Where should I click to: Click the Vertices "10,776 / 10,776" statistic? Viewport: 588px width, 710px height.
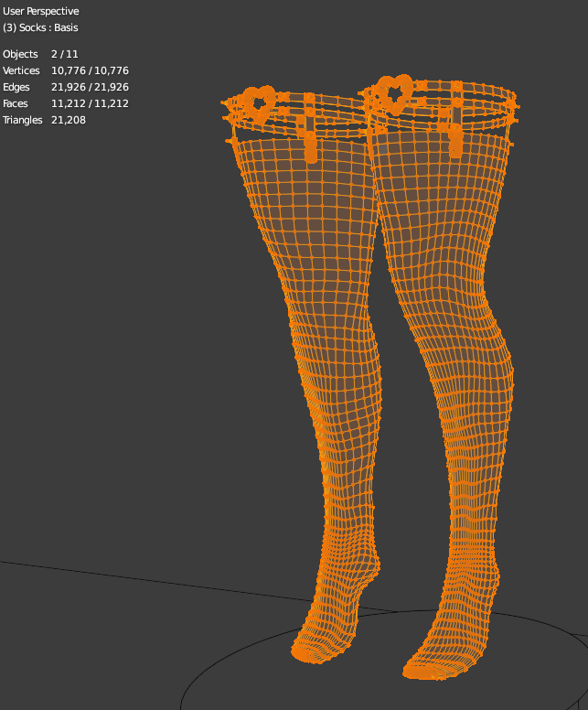(x=90, y=70)
